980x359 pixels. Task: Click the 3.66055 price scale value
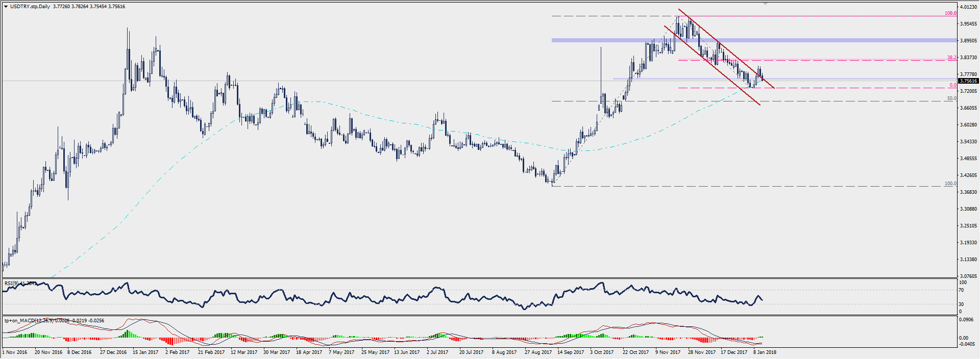tap(968, 108)
